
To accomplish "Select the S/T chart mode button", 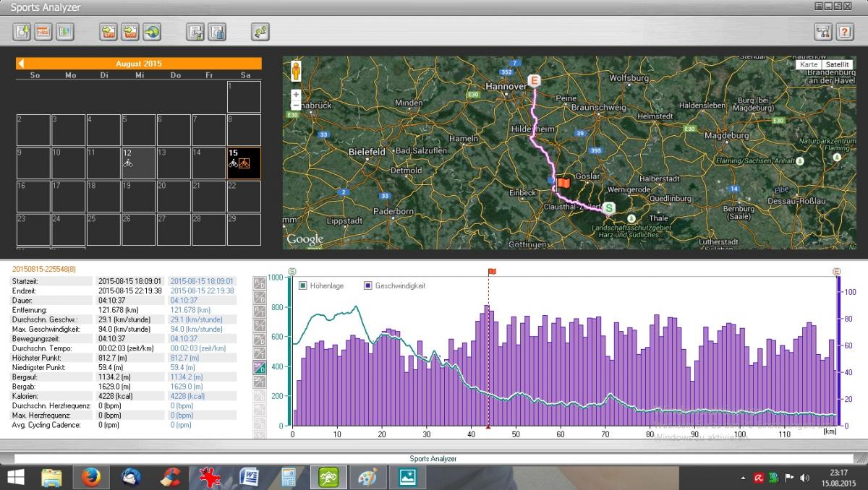I will [x=260, y=325].
